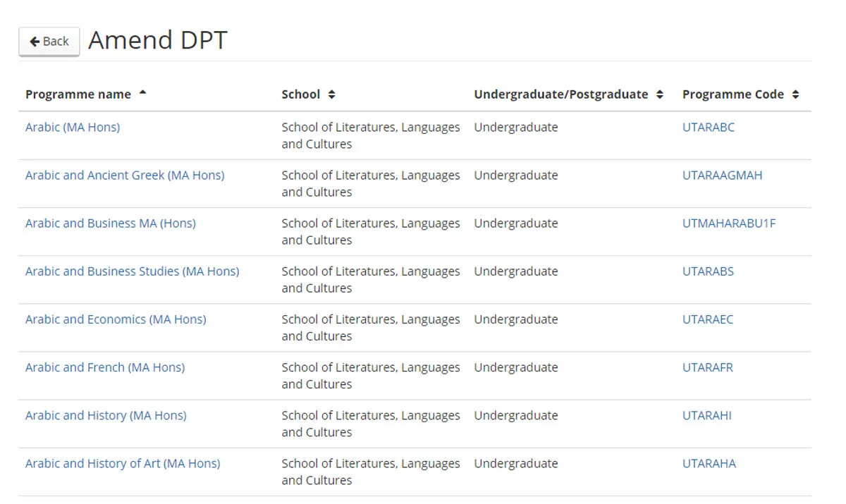Click Arabic and Economics (MA Hons) link
The width and height of the screenshot is (846, 504).
(115, 319)
